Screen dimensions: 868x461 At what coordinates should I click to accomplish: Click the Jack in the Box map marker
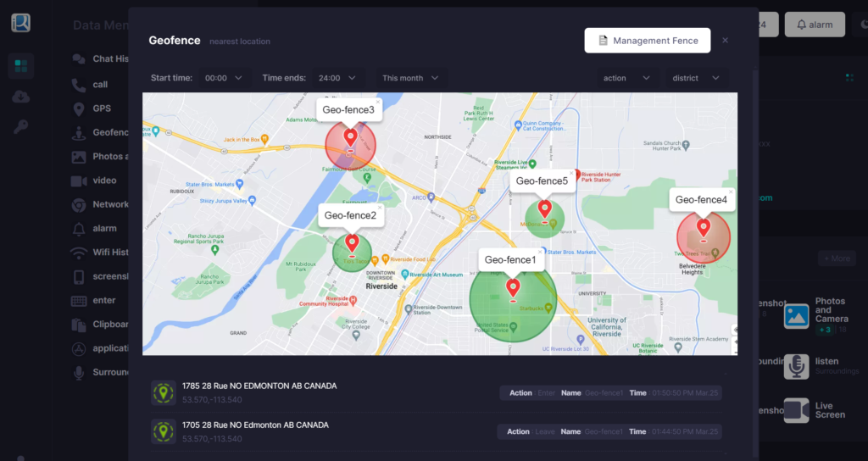(265, 139)
